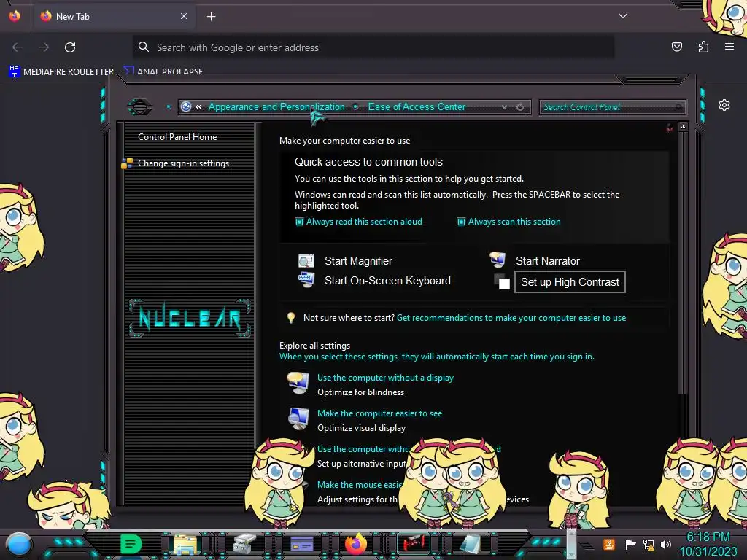Click the network warning tray icon
This screenshot has width=747, height=560.
click(649, 544)
